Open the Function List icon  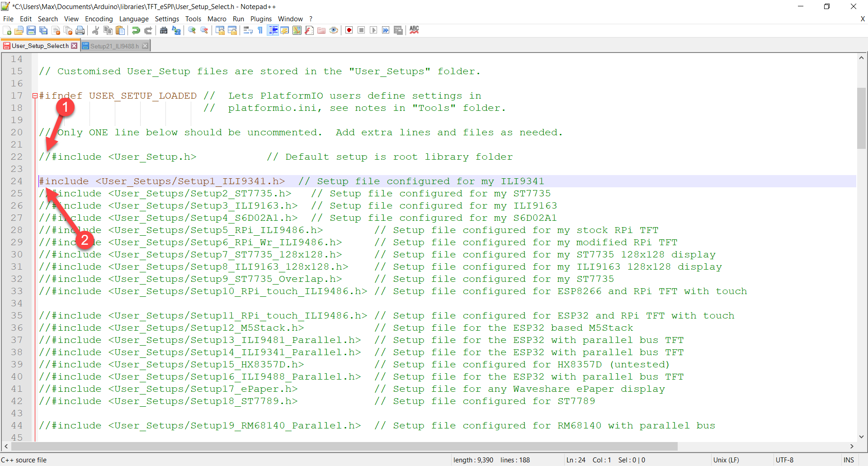pyautogui.click(x=309, y=30)
